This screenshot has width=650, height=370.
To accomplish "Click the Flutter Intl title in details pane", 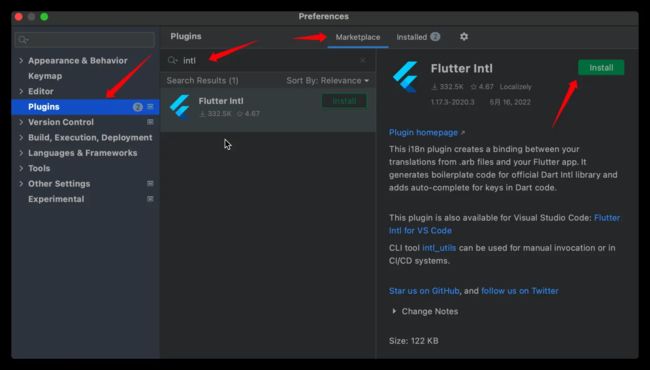I will 461,68.
